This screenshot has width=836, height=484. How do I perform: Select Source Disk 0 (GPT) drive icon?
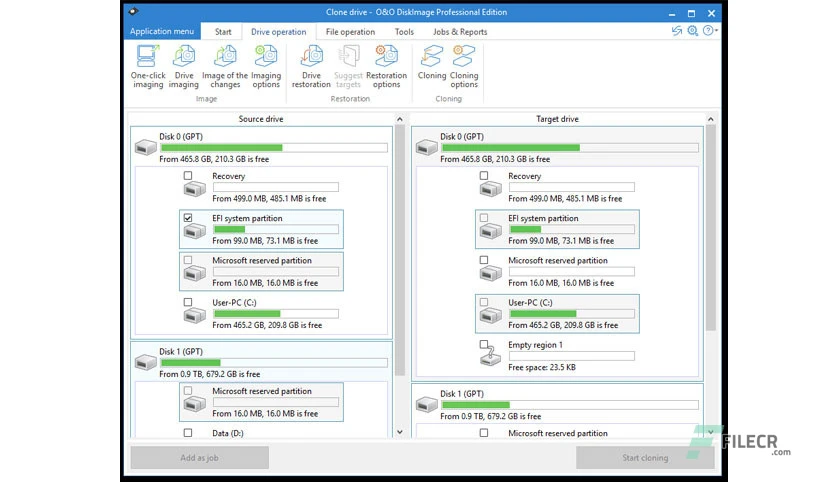(146, 147)
